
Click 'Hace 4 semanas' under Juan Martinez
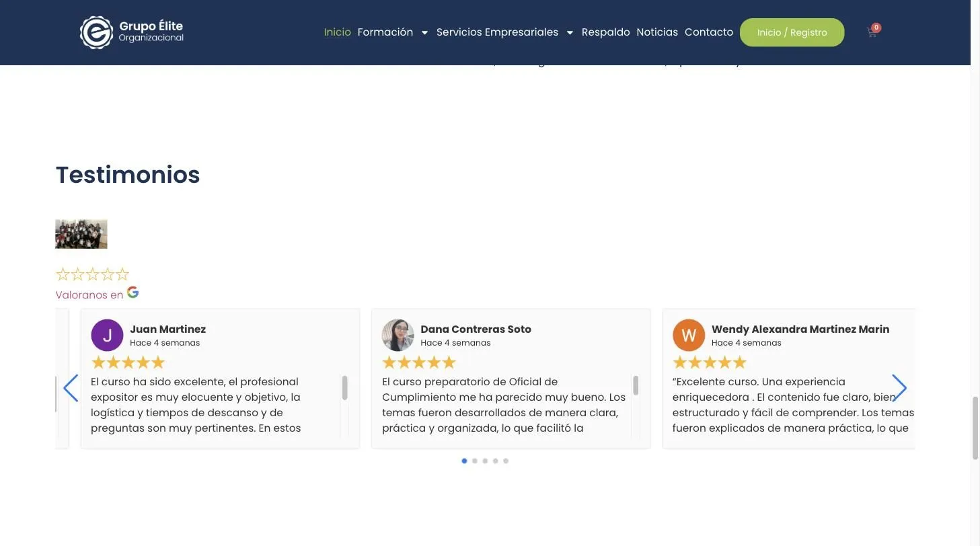click(165, 343)
